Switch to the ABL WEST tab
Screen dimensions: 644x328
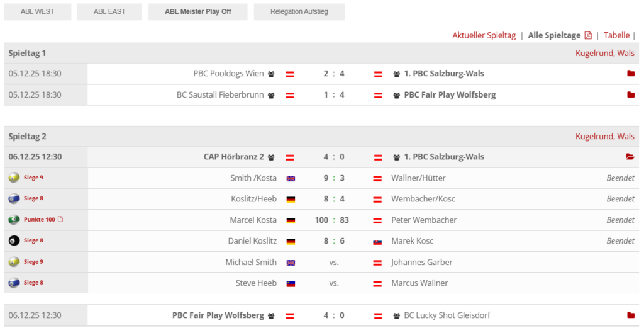pos(37,11)
